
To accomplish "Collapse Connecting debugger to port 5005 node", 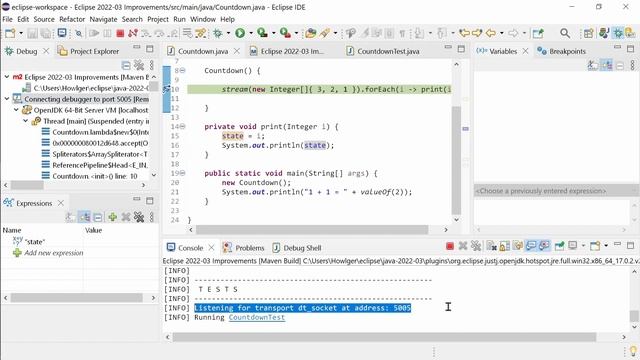I will click(x=7, y=99).
